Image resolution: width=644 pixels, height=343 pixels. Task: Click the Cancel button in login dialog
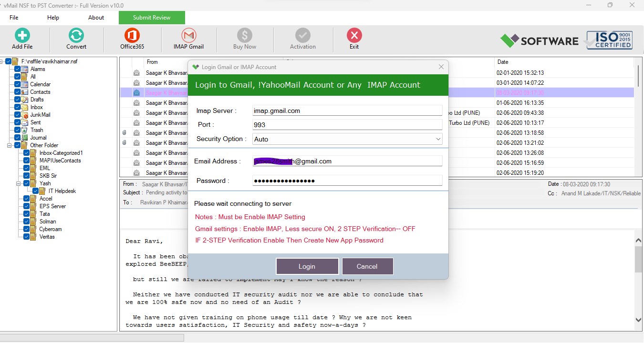(x=367, y=266)
